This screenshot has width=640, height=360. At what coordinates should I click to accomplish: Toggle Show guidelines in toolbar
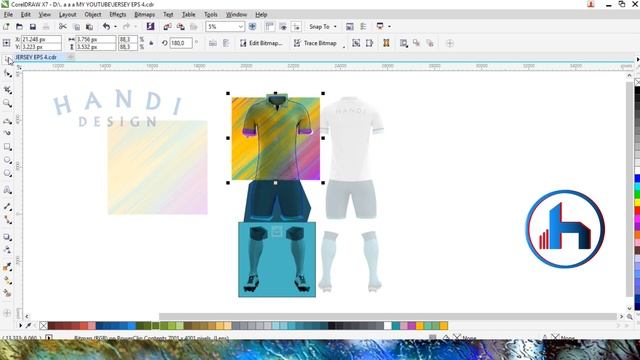tap(296, 27)
